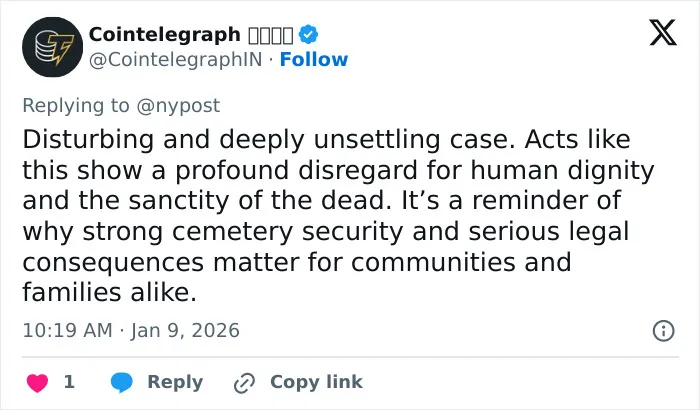This screenshot has height=410, width=700.
Task: Visit the @nypost mention
Action: coord(178,106)
